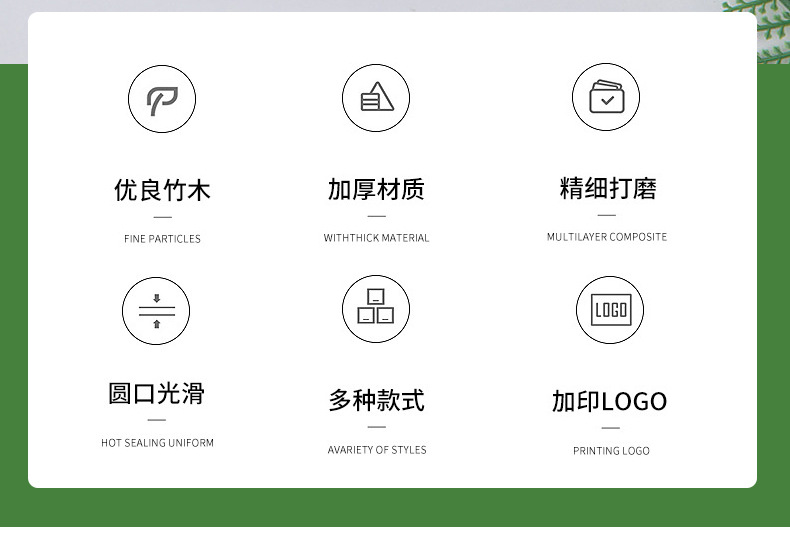Image resolution: width=790 pixels, height=543 pixels.
Task: Click the LOGO frame icon above 加印LOGO
Action: coord(610,310)
